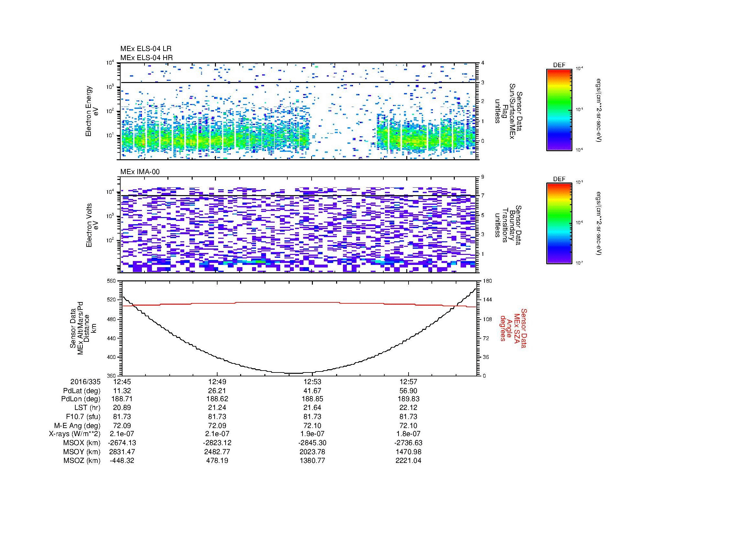This screenshot has height=534, width=756.
Task: Click the 'MEx ELS-04 LR' panel title
Action: [145, 49]
